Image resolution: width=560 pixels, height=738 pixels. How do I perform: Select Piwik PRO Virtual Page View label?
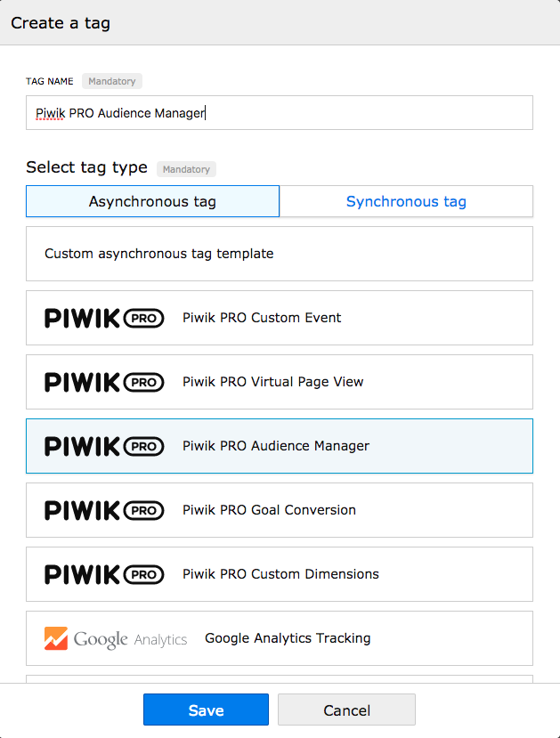coord(273,382)
